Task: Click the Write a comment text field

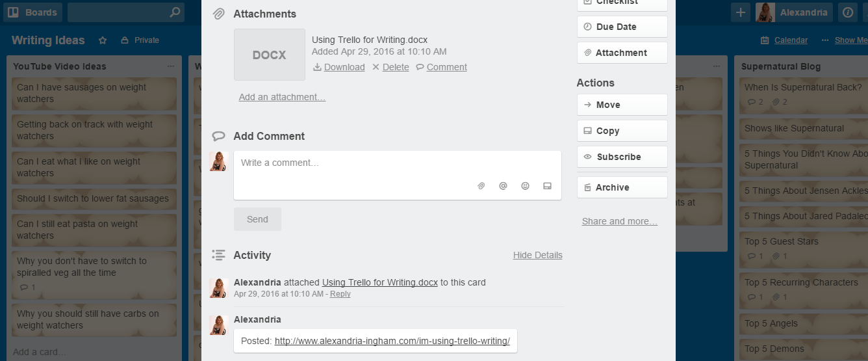Action: pyautogui.click(x=397, y=163)
